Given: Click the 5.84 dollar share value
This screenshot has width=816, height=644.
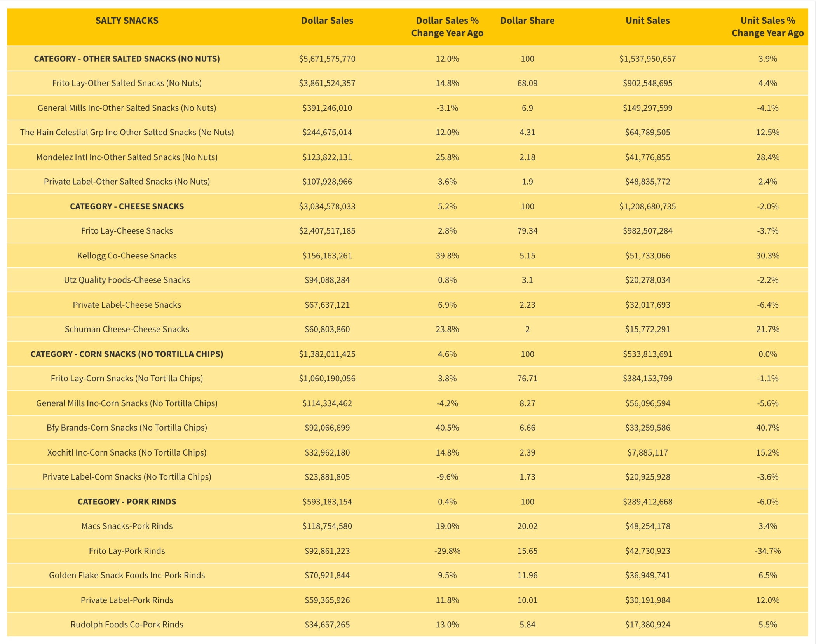Looking at the screenshot, I should [527, 625].
